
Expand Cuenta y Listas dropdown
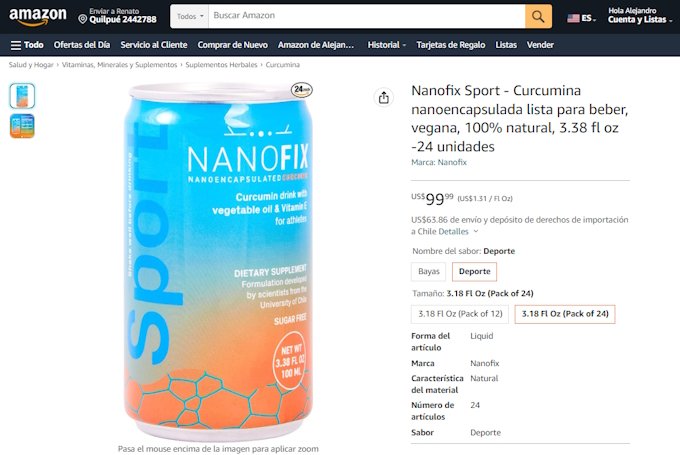pyautogui.click(x=640, y=20)
